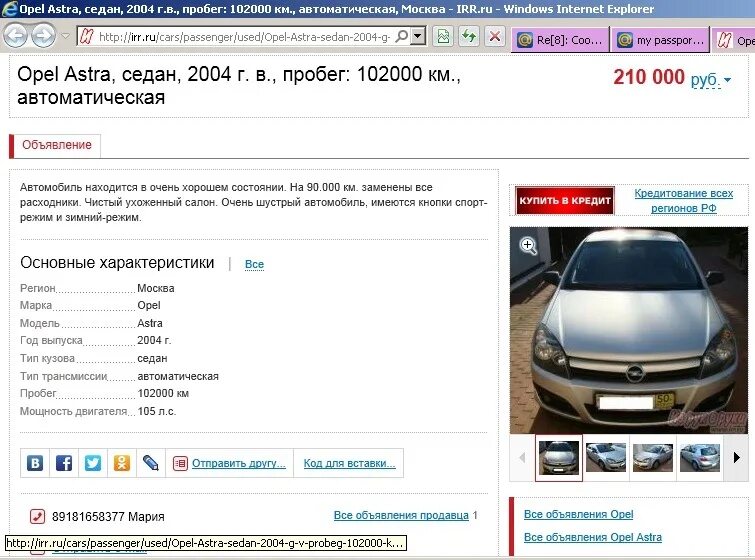
Task: Click the Internet Explorer logo in title bar
Action: pyautogui.click(x=9, y=9)
